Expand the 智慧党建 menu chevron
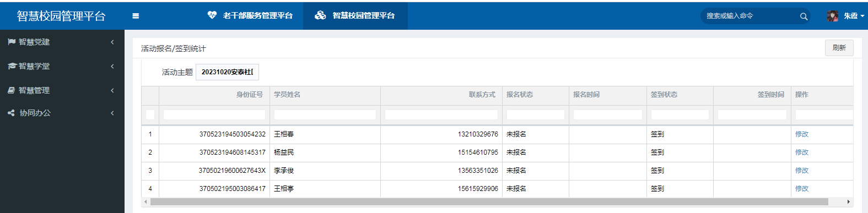The width and height of the screenshot is (868, 213). click(112, 42)
